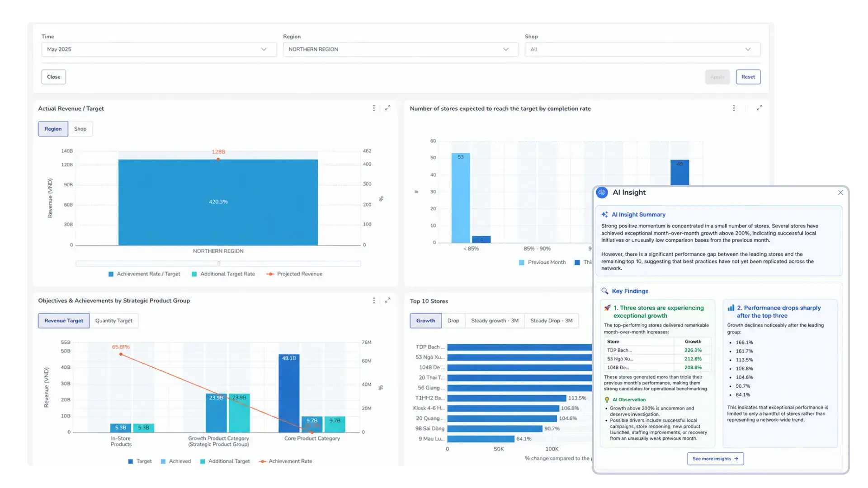Viewport: 868px width, 488px height.
Task: Toggle Additional Target Rate legend item
Action: (223, 274)
